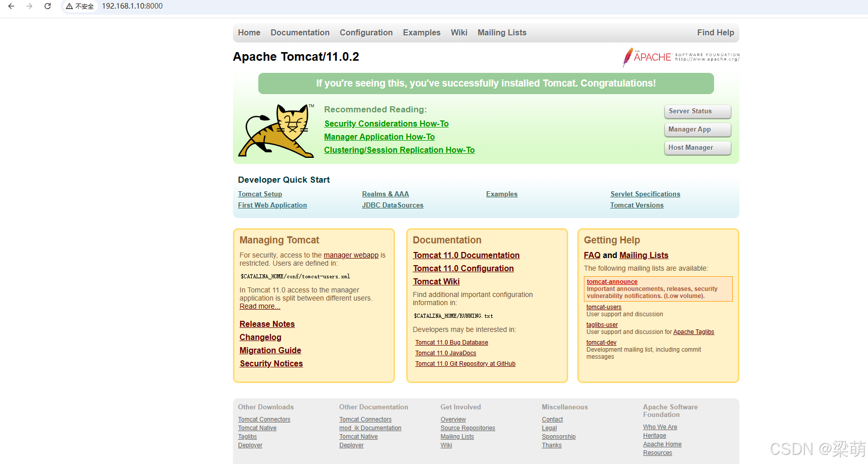The width and height of the screenshot is (868, 464).
Task: Open the Realms & AAA link
Action: click(x=385, y=194)
